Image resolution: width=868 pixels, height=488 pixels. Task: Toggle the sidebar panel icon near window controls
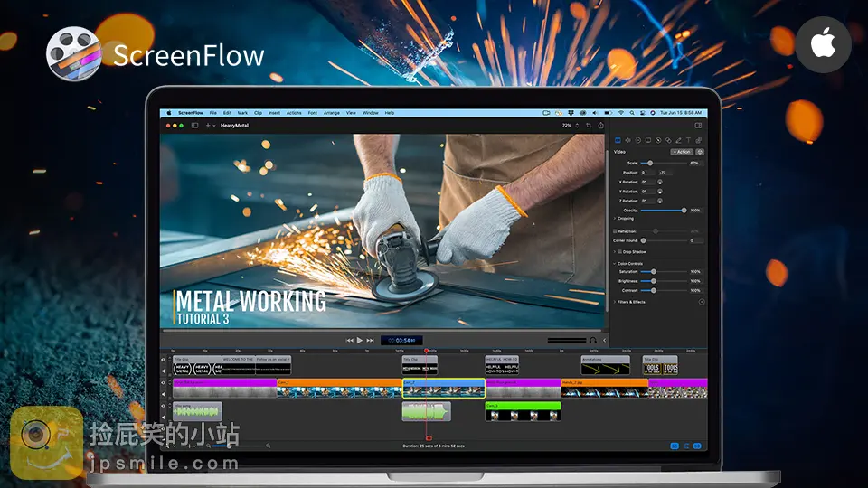coord(194,126)
